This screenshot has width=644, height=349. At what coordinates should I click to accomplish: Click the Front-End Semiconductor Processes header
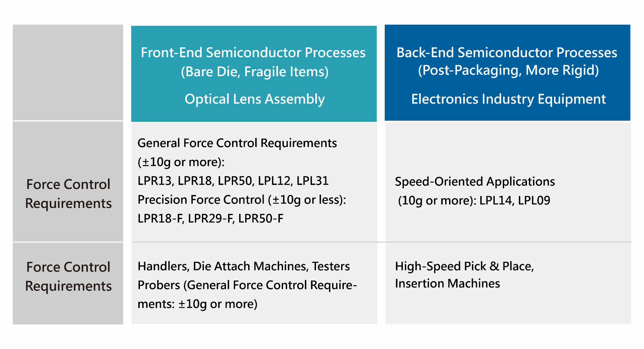click(253, 53)
